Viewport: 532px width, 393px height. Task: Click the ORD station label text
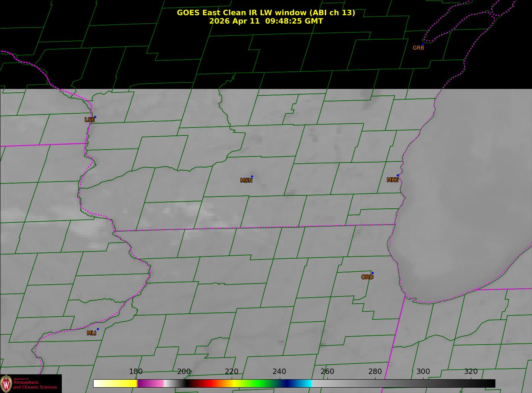coord(367,277)
